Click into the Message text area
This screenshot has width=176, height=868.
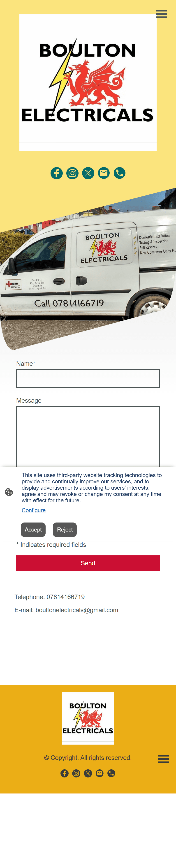(x=88, y=436)
